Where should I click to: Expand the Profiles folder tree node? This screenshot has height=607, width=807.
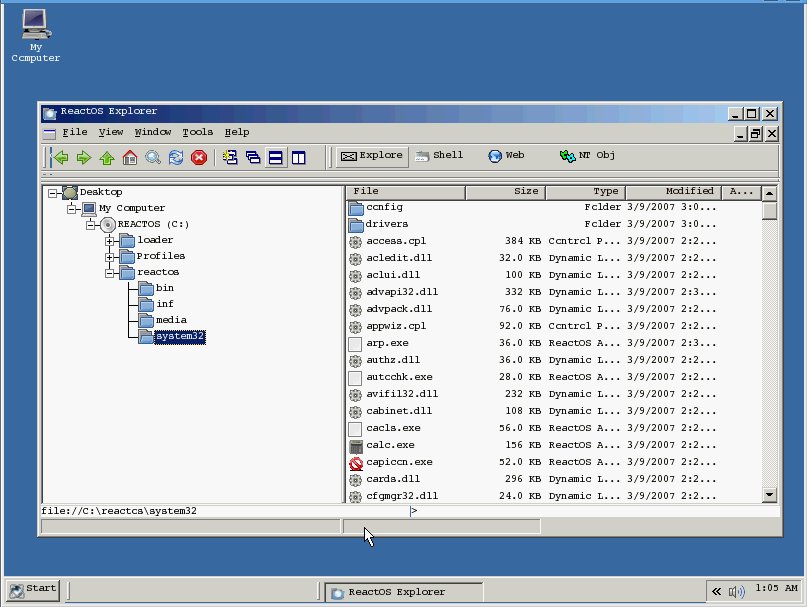pyautogui.click(x=110, y=256)
